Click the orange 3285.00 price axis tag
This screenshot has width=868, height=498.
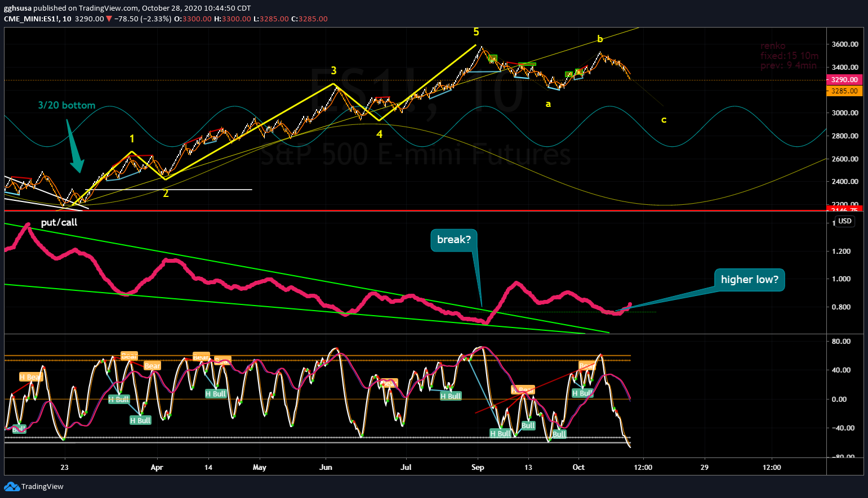point(844,91)
